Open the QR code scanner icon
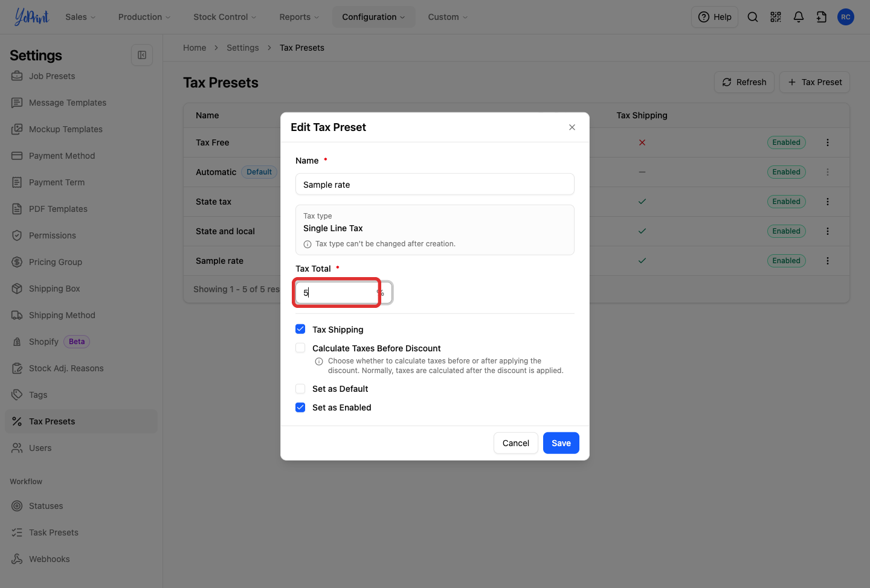Viewport: 870px width, 588px height. (776, 17)
